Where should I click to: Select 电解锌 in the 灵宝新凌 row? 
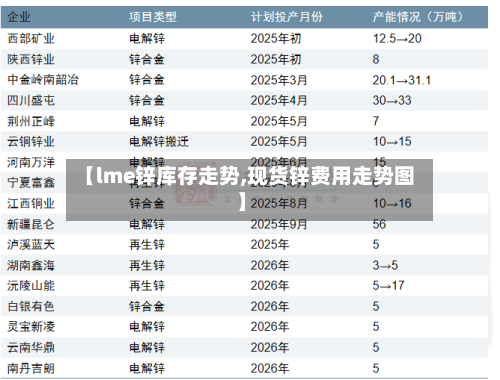tap(147, 327)
